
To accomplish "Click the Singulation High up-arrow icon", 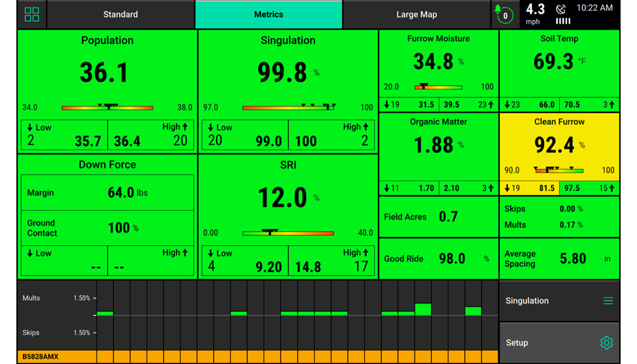I will (365, 127).
